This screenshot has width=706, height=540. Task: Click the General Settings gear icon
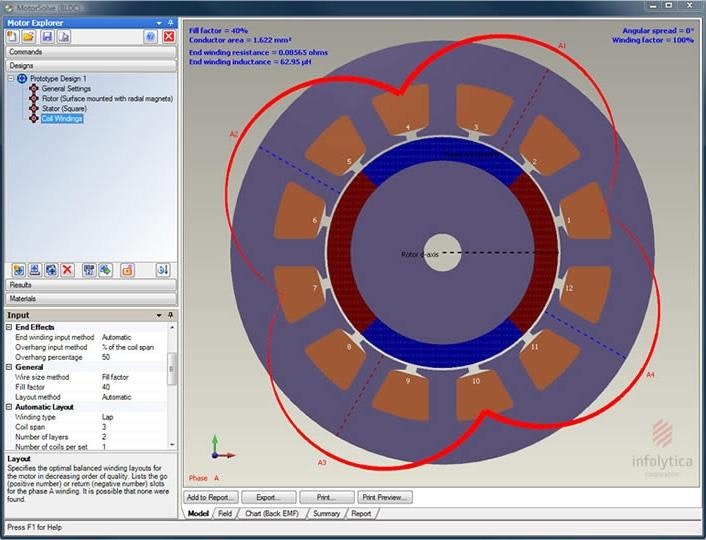[x=33, y=88]
